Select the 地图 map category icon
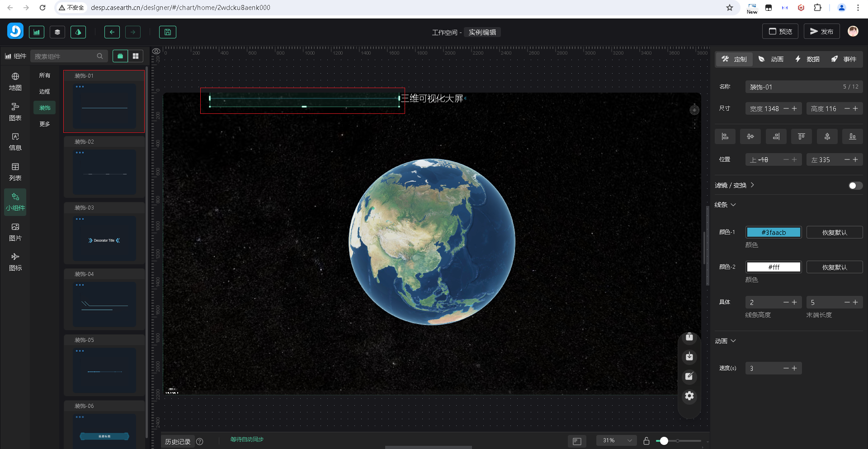This screenshot has width=868, height=449. pyautogui.click(x=15, y=81)
